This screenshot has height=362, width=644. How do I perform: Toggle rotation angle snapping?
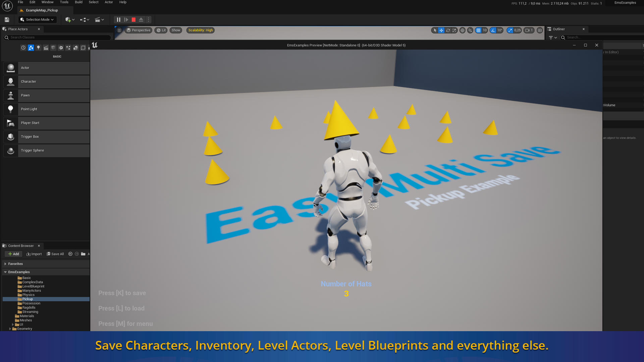click(493, 30)
